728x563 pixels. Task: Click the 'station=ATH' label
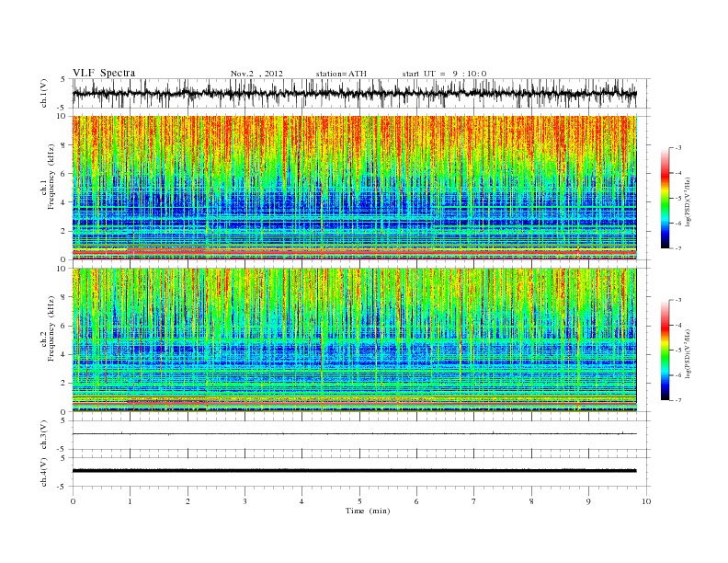[x=341, y=74]
